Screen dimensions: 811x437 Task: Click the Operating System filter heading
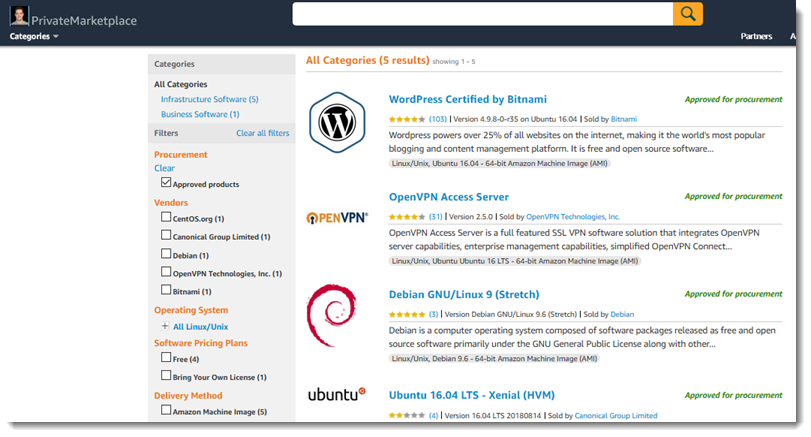click(x=191, y=310)
